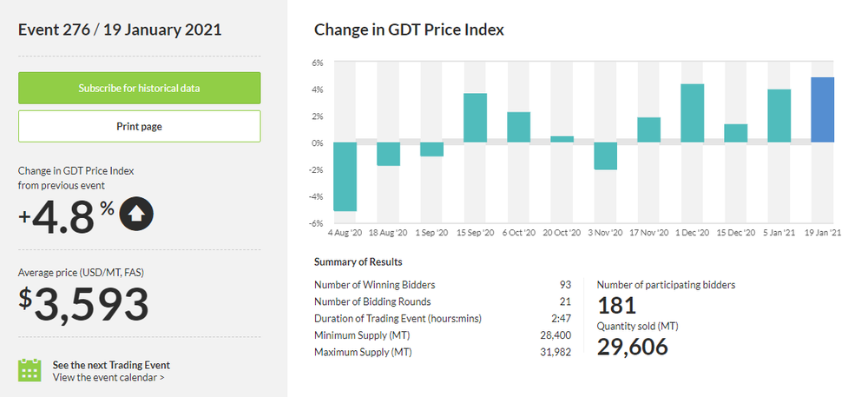The height and width of the screenshot is (397, 868).
Task: Click the green calendar icon
Action: 30,370
